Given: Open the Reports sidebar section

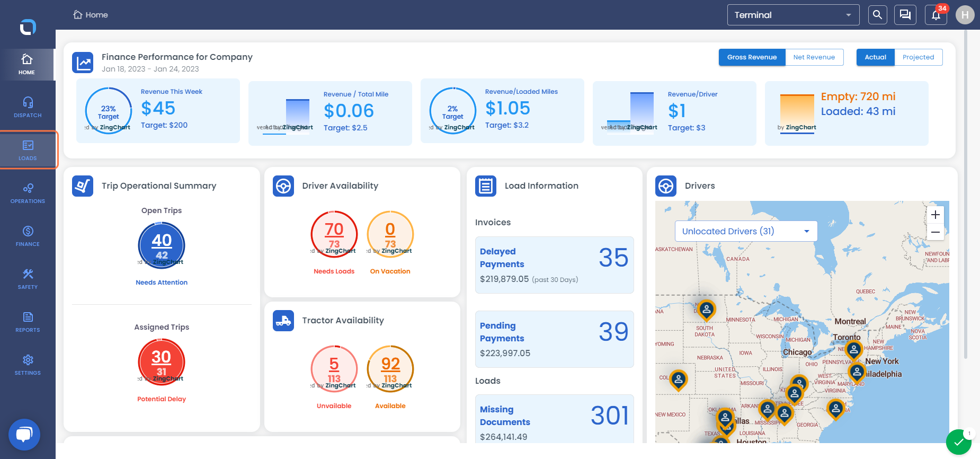Looking at the screenshot, I should [x=28, y=322].
